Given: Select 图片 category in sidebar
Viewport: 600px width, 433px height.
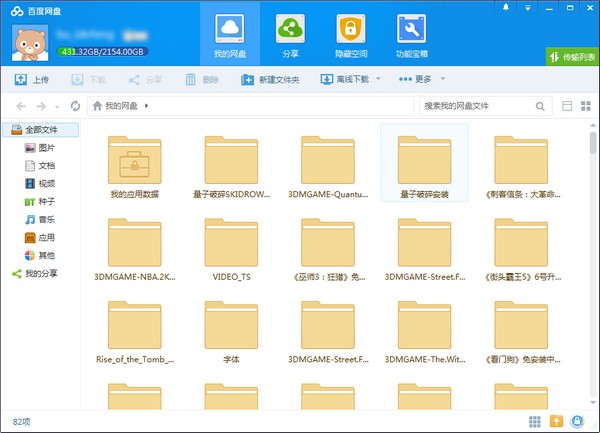Looking at the screenshot, I should click(x=40, y=148).
